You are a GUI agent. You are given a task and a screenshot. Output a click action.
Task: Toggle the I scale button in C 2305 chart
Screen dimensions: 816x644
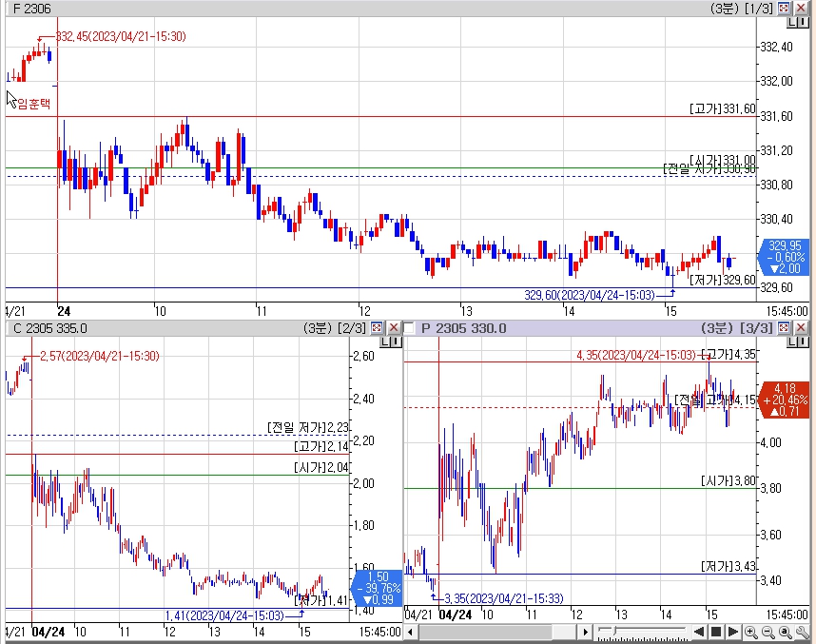tap(397, 342)
